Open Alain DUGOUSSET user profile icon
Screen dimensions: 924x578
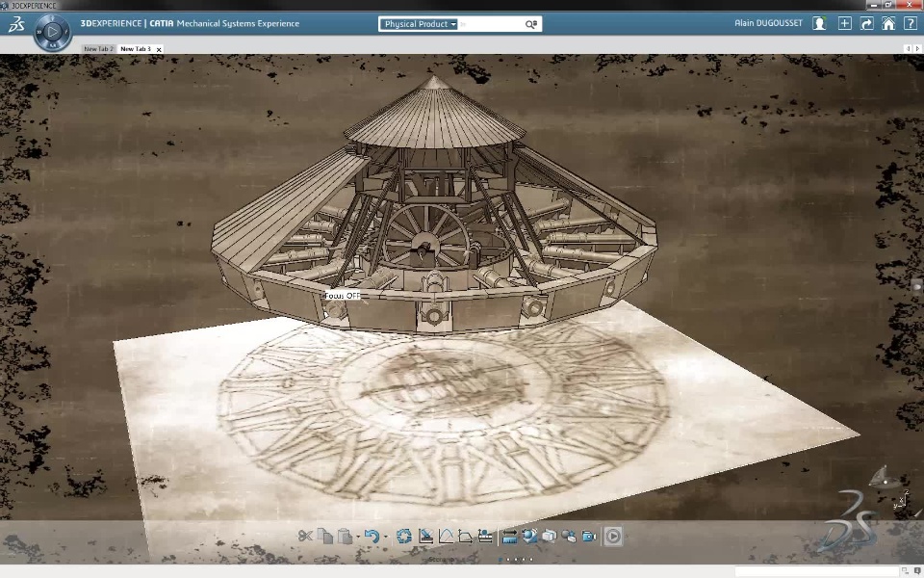pos(819,23)
